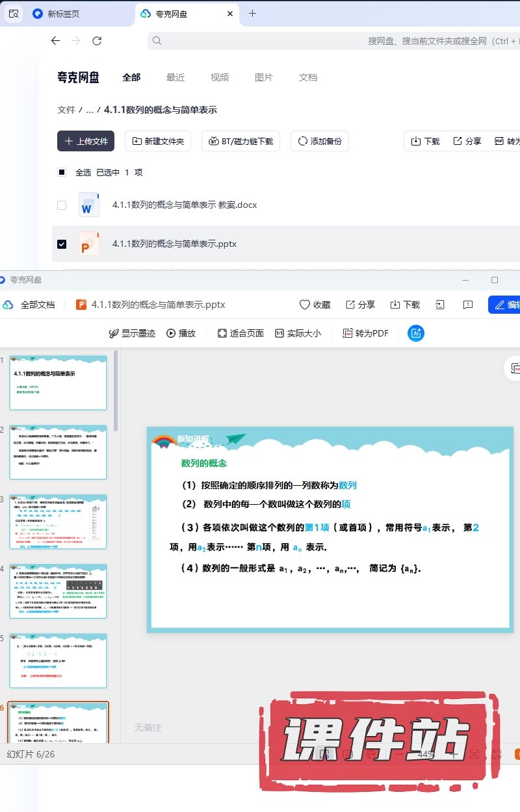This screenshot has width=520, height=812.
Task: Click the 转为PDF convert button
Action: pyautogui.click(x=365, y=333)
